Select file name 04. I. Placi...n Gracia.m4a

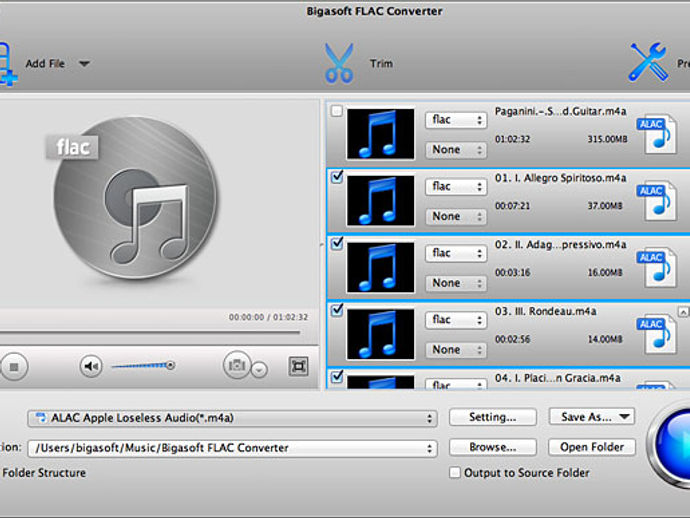click(558, 378)
